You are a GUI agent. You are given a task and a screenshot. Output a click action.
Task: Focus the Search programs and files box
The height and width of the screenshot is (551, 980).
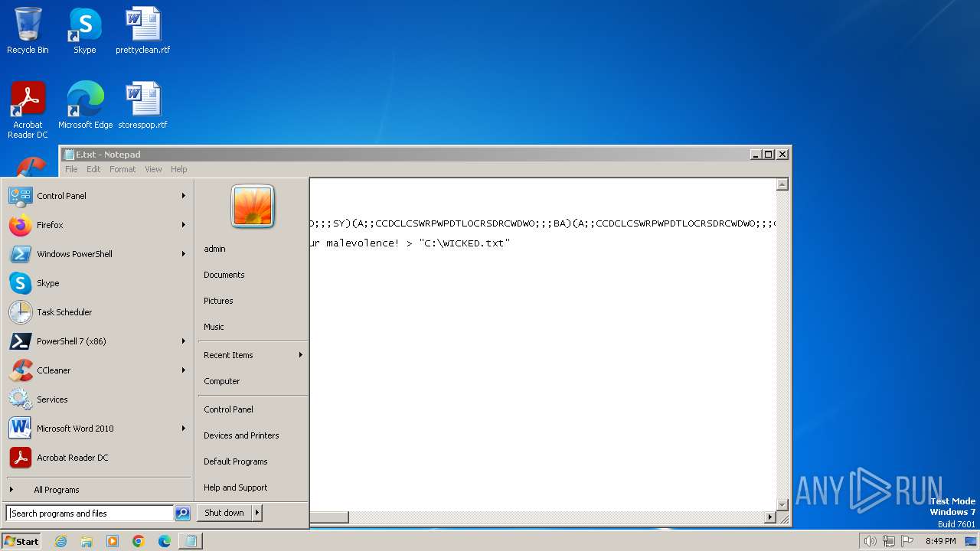[90, 514]
